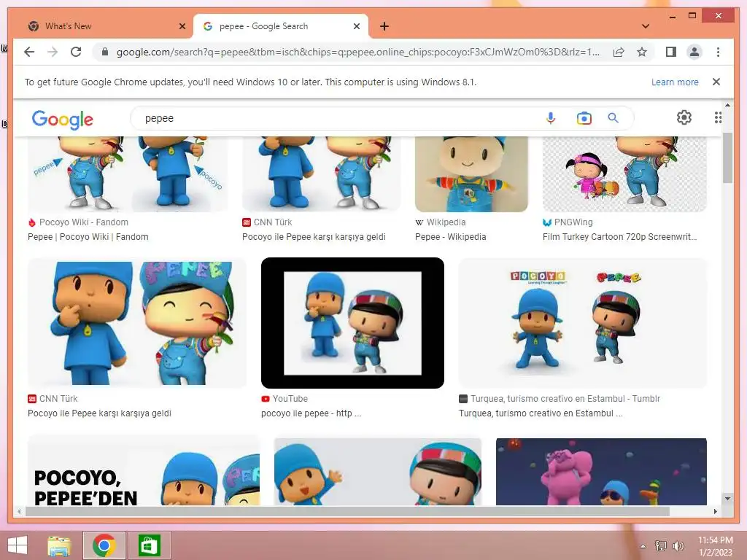Click the YouTube black-framed thumbnail
Screen dimensions: 747x560
coord(352,323)
